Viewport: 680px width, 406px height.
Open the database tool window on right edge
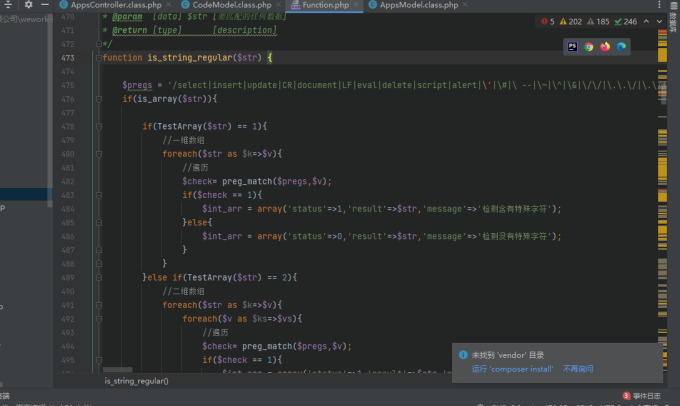click(x=673, y=16)
